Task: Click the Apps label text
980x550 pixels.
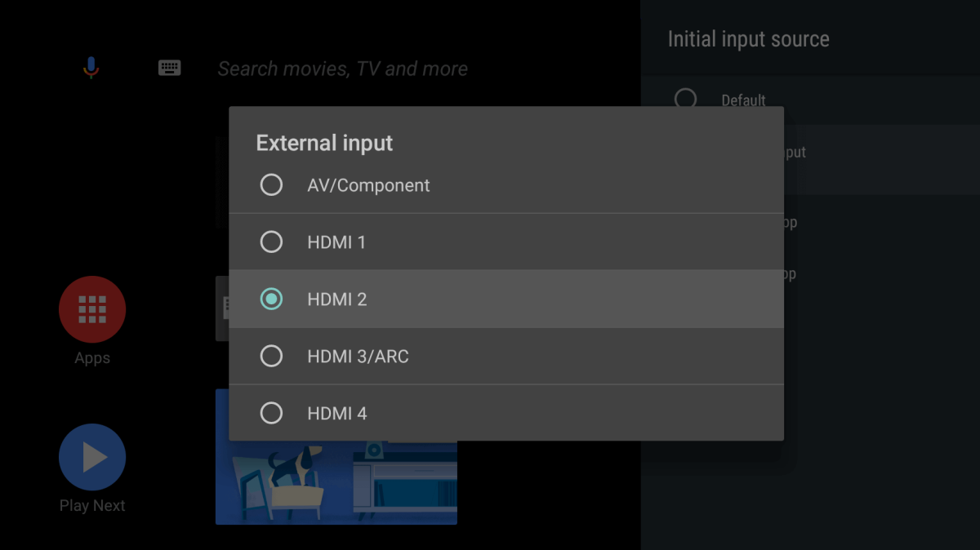Action: 91,357
